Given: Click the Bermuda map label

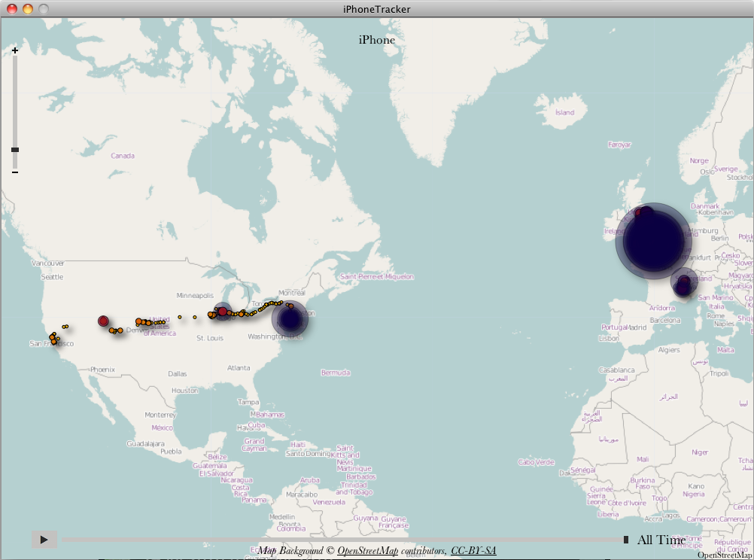Looking at the screenshot, I should point(336,373).
